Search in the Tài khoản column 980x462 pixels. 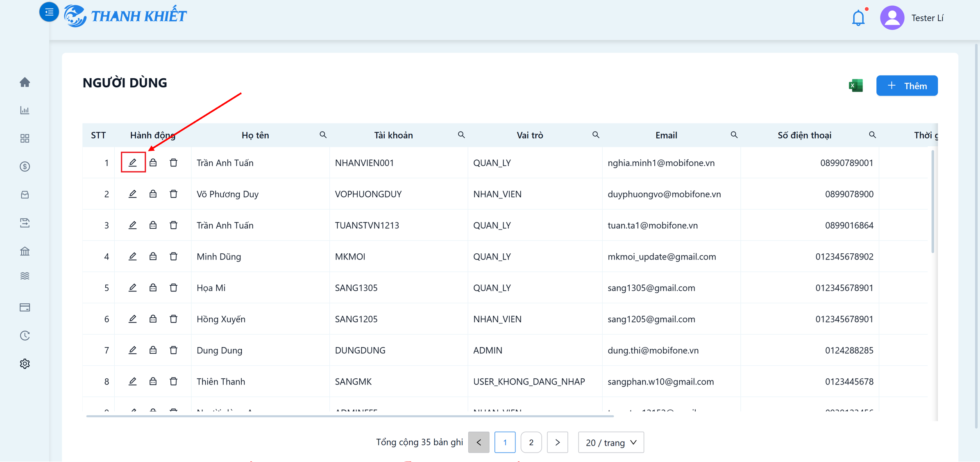[x=461, y=135]
